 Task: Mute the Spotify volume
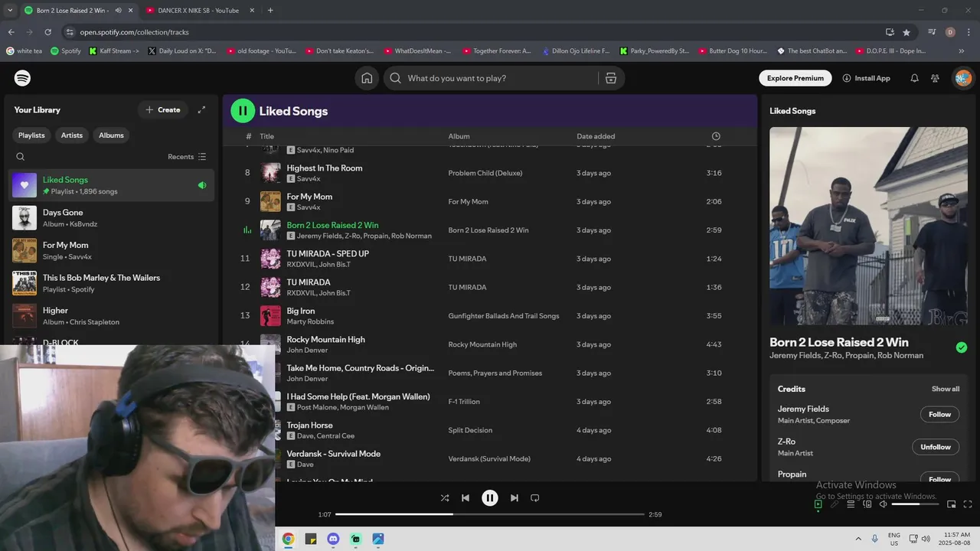point(883,504)
